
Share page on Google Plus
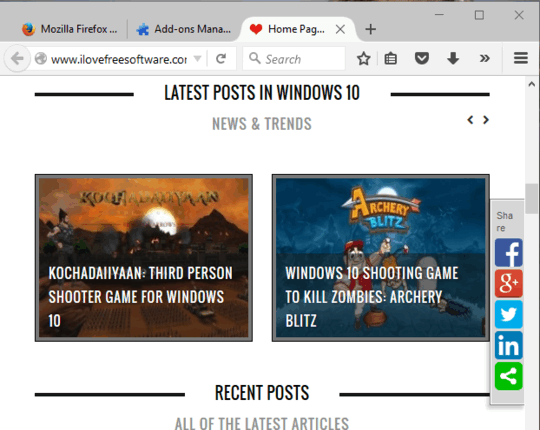(x=509, y=283)
